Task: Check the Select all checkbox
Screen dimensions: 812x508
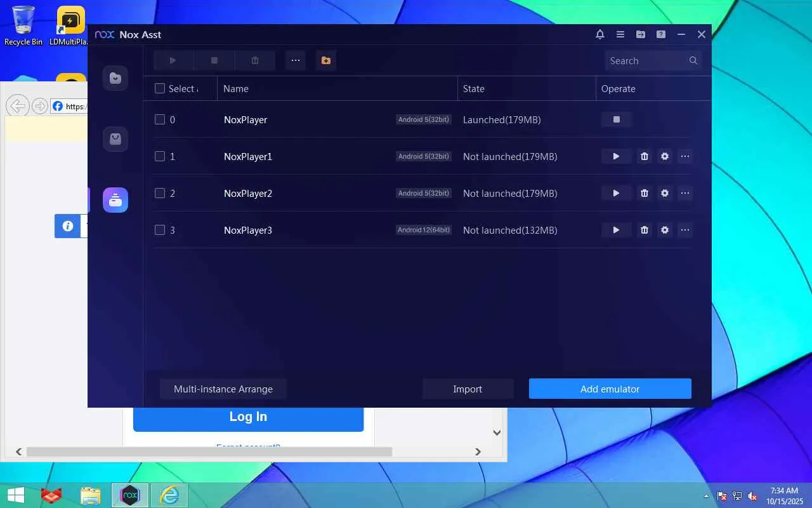Action: pyautogui.click(x=160, y=89)
